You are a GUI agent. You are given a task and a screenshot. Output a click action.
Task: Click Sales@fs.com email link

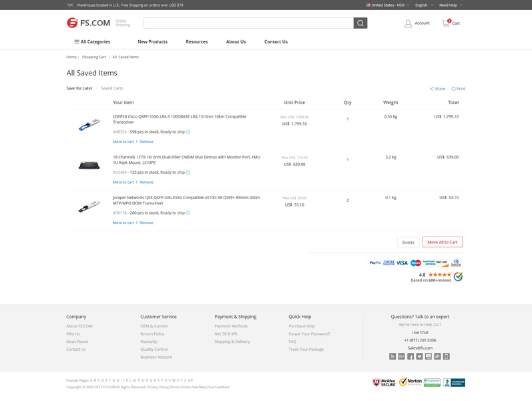point(420,348)
